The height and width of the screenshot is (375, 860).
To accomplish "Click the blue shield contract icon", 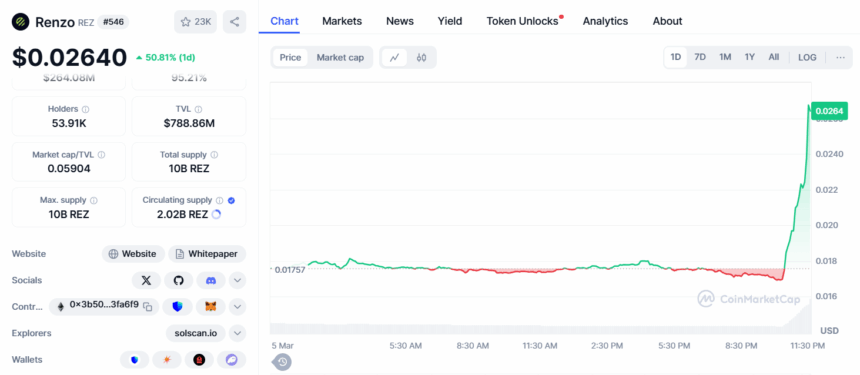I will click(177, 306).
